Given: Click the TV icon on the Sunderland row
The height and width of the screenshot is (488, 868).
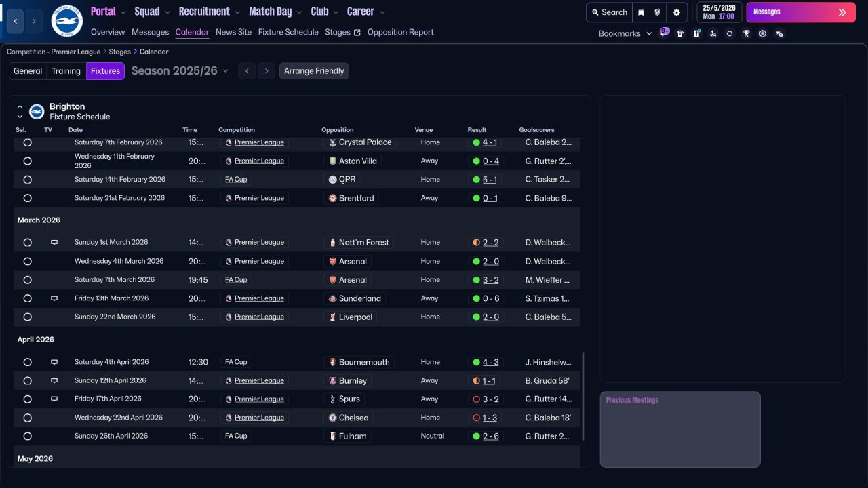Looking at the screenshot, I should coord(54,298).
